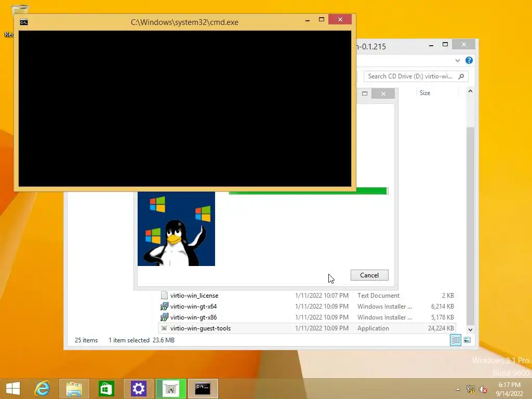Open Explorer help question mark icon
532x399 pixels.
coord(469,60)
